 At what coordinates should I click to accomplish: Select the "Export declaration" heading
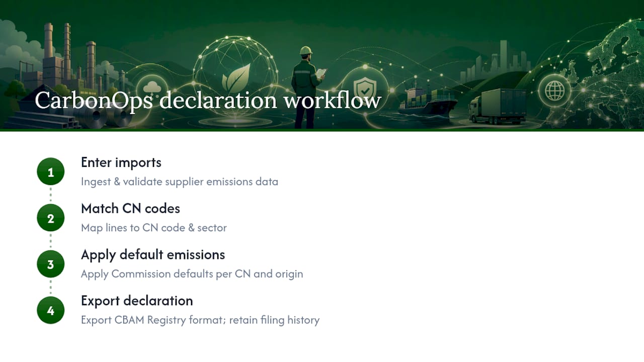[137, 301]
